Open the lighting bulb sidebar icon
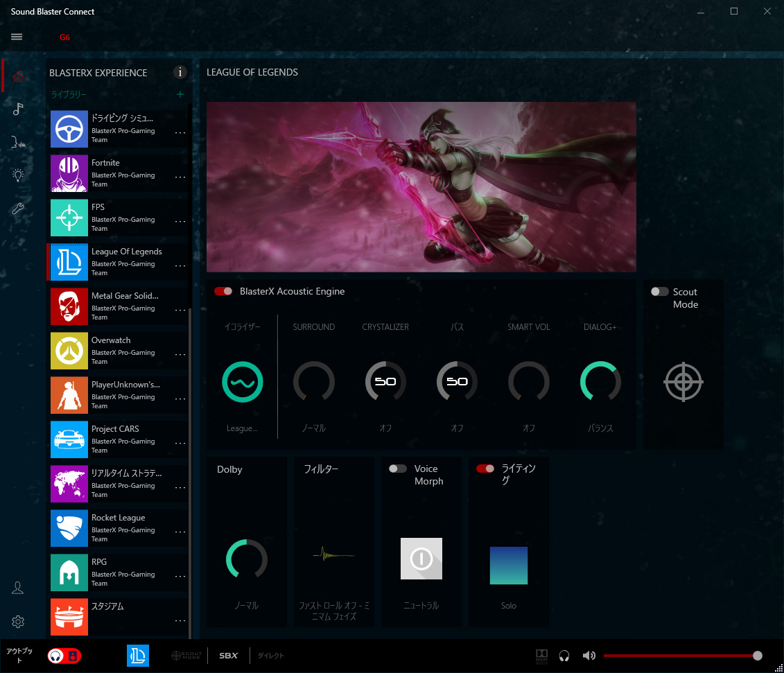This screenshot has width=784, height=673. pos(18,175)
